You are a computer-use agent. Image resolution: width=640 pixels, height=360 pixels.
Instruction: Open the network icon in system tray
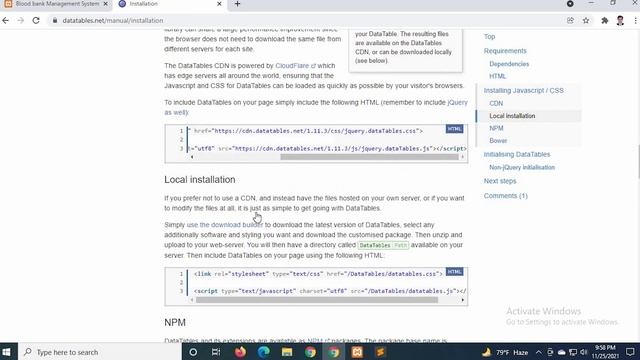(x=573, y=352)
